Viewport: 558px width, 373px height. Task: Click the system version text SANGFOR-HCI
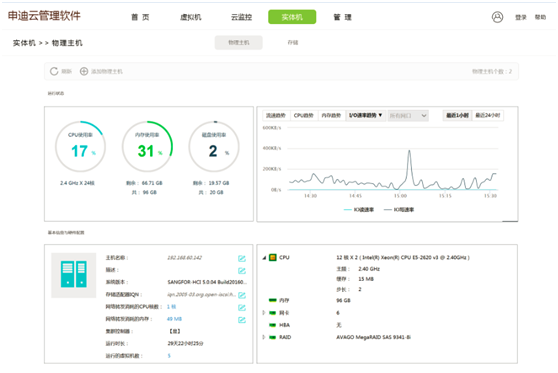207,282
